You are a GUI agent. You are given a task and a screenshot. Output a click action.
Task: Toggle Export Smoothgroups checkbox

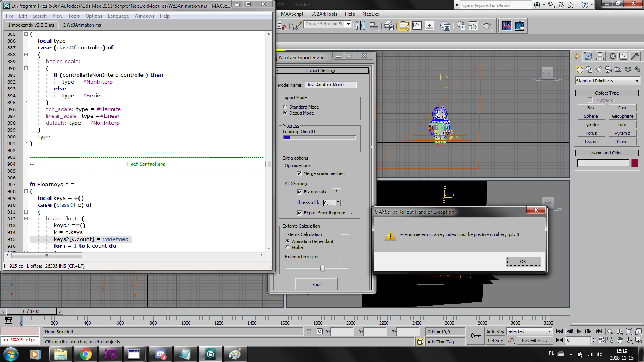[x=299, y=213]
